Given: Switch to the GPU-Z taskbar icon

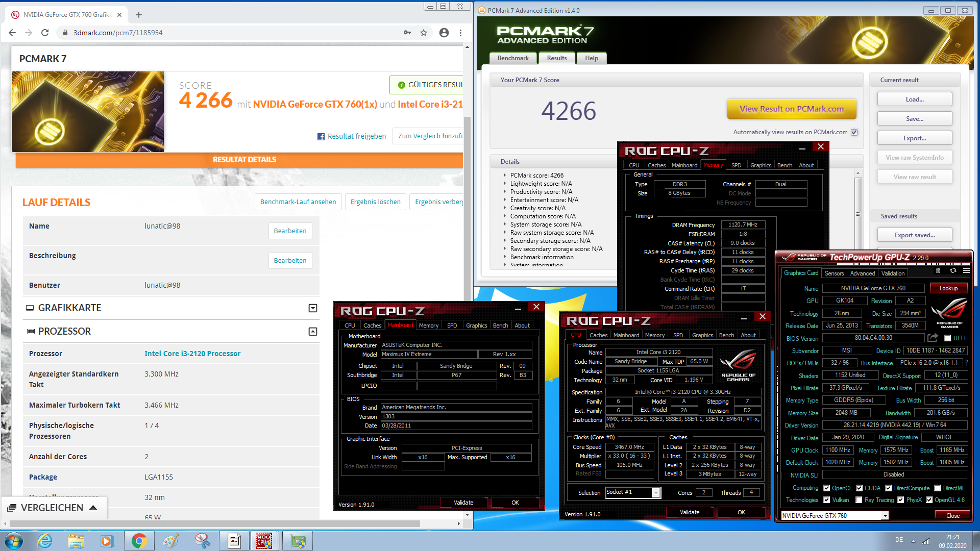Looking at the screenshot, I should (x=298, y=541).
